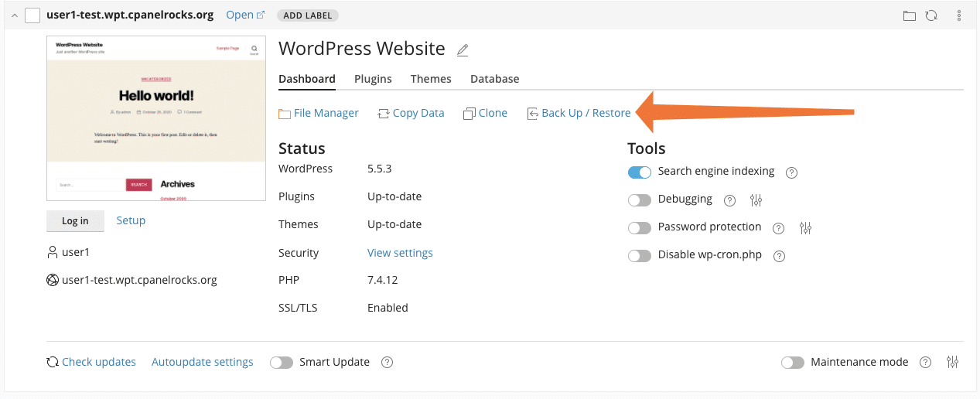Collapse the user1-test site card chevron

(15, 15)
